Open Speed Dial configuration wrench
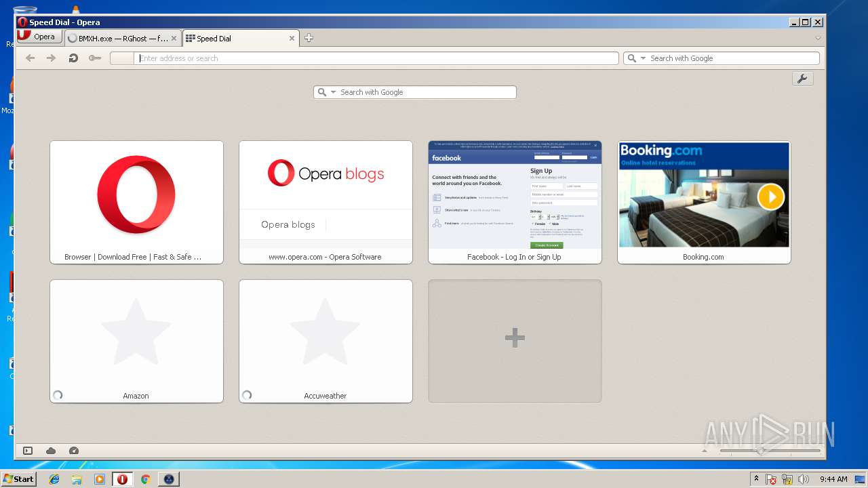This screenshot has width=868, height=488. pyautogui.click(x=802, y=79)
